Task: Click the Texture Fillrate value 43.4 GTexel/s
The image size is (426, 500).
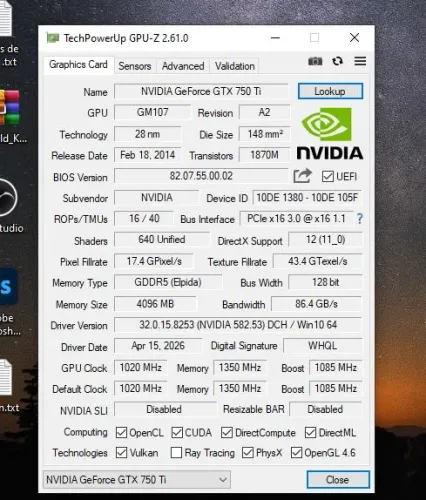Action: [318, 261]
